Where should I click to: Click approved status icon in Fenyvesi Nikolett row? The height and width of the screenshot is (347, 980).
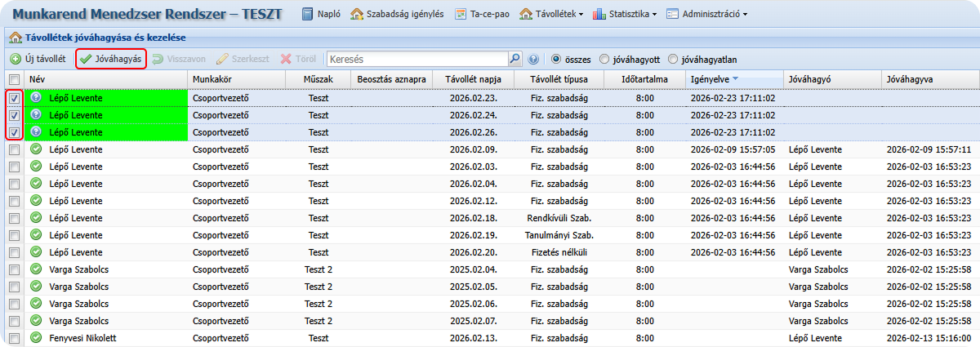(36, 338)
